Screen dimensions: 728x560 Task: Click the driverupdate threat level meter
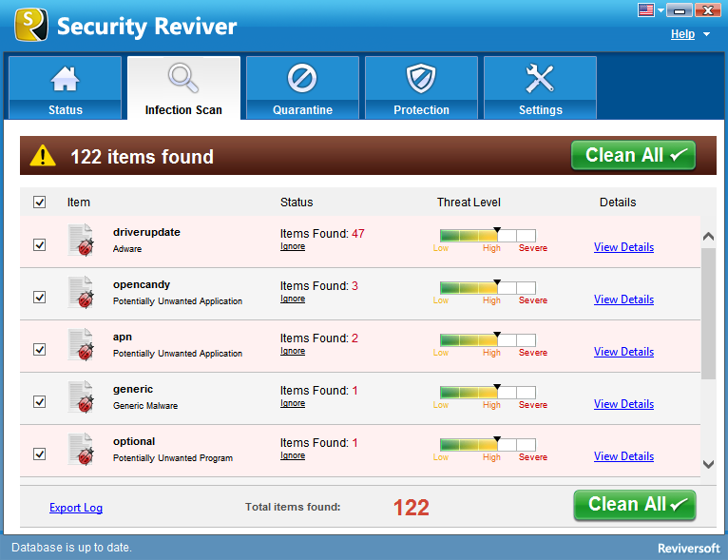[488, 235]
